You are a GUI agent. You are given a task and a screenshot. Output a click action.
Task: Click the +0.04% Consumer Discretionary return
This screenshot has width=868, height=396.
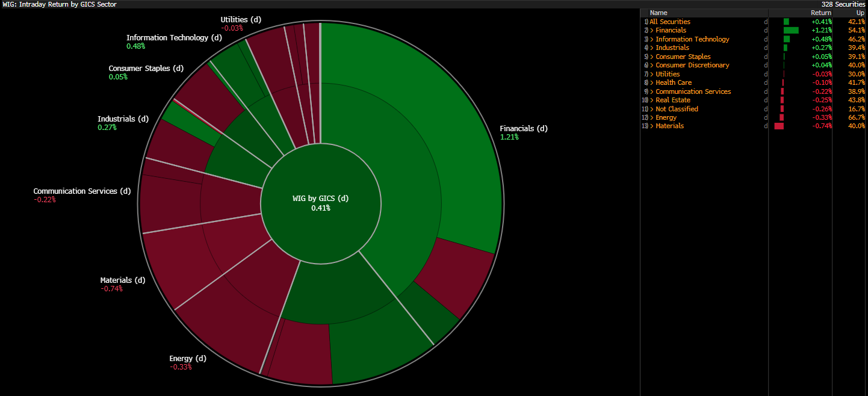[822, 65]
